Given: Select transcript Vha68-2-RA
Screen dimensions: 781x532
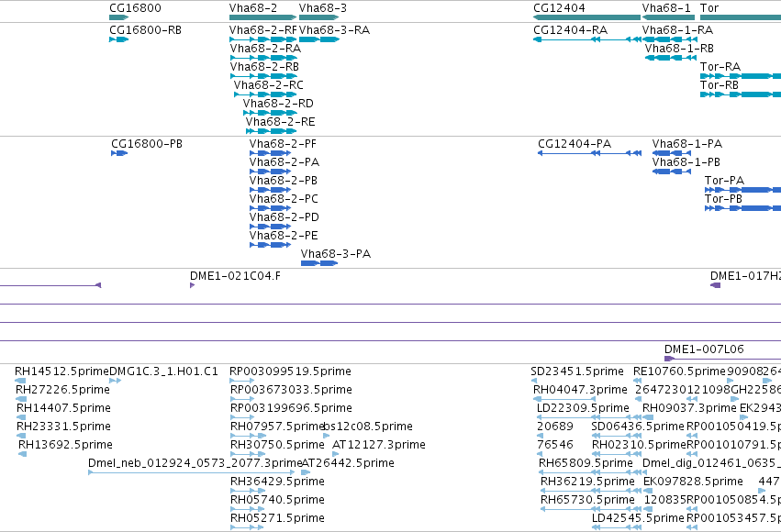Looking at the screenshot, I should tap(265, 49).
